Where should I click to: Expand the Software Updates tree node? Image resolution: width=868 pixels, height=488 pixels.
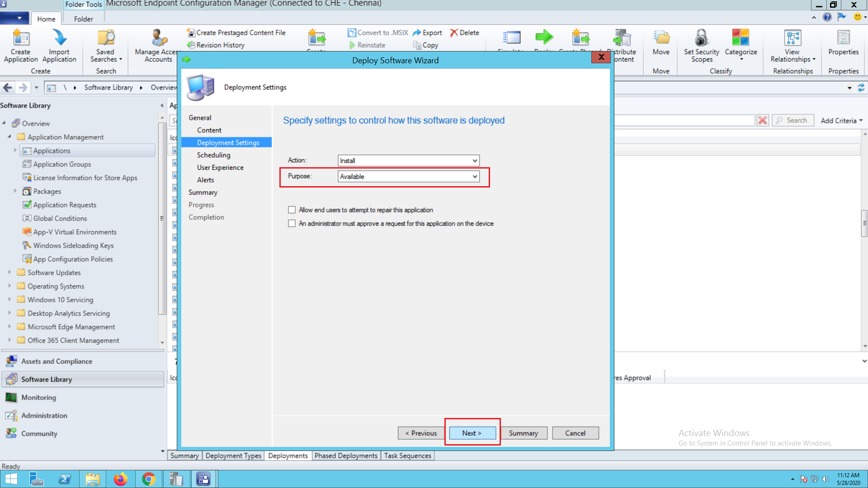pos(9,272)
